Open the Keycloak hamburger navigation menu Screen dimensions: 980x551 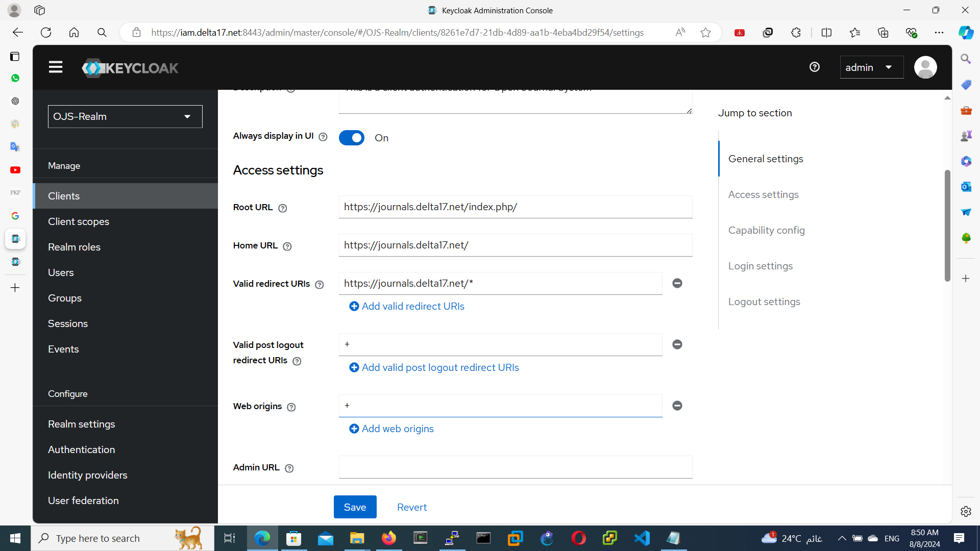[56, 67]
